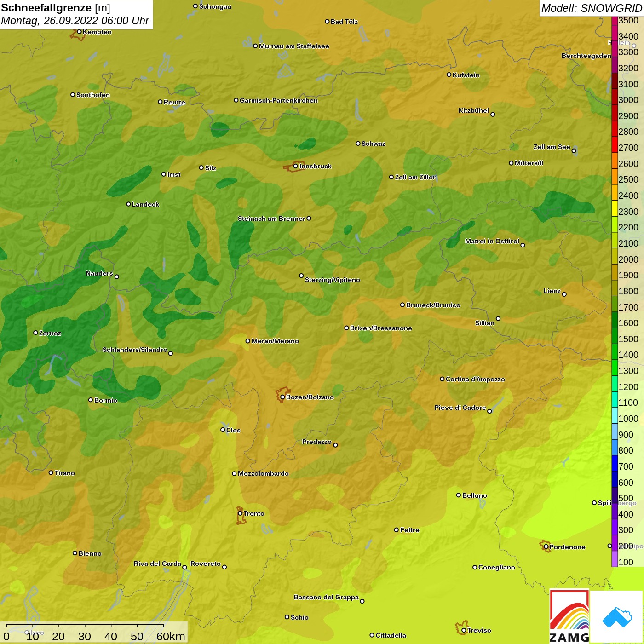Viewport: 644px width, 644px height.
Task: Click the Cles label
Action: [x=233, y=430]
